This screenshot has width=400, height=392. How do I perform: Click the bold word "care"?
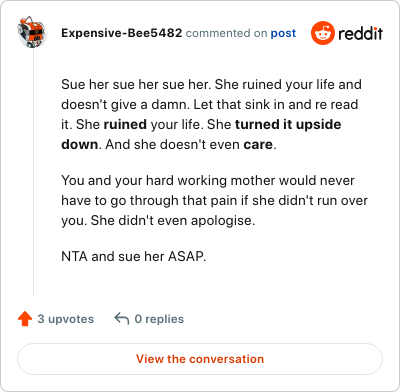click(258, 144)
